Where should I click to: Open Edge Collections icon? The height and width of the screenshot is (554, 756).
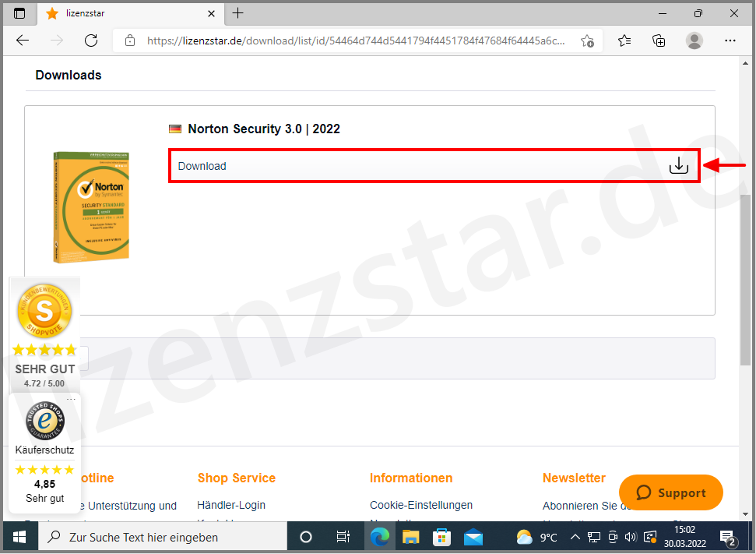[x=659, y=41]
